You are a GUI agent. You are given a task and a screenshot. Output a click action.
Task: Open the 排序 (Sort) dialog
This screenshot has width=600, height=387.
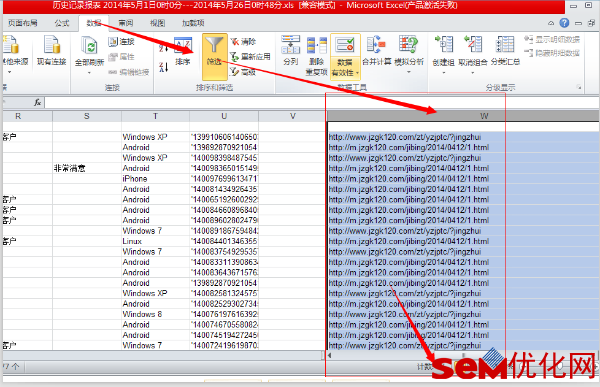(x=183, y=52)
